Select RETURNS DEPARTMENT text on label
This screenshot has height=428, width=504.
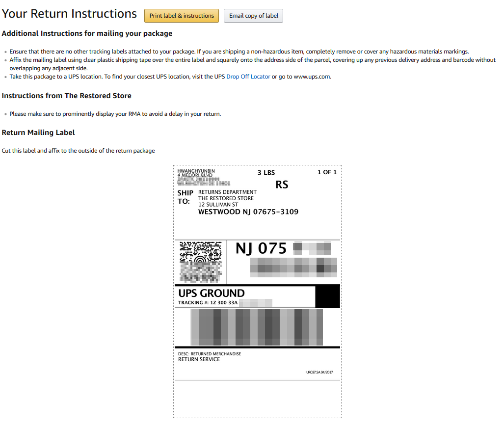click(x=227, y=192)
